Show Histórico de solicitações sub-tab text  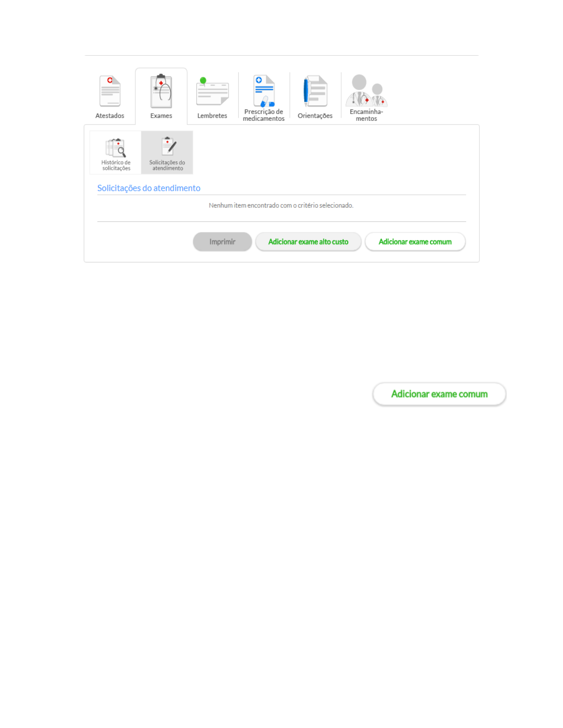(116, 165)
